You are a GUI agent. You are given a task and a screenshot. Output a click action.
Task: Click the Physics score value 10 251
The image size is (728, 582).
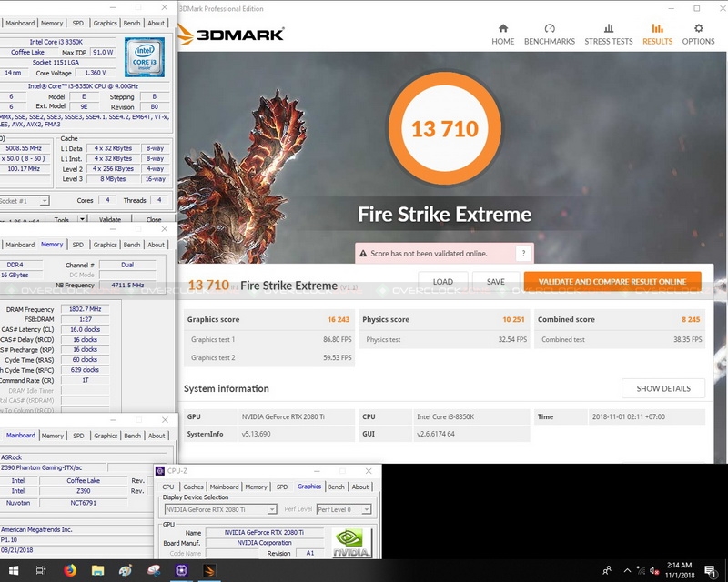coord(513,320)
